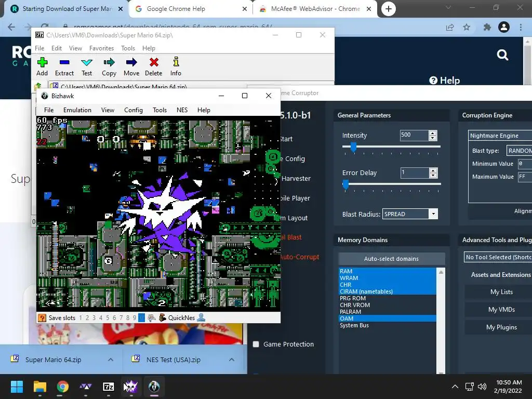Image resolution: width=532 pixels, height=399 pixels.
Task: Click the Minimum Value input field
Action: pos(525,164)
